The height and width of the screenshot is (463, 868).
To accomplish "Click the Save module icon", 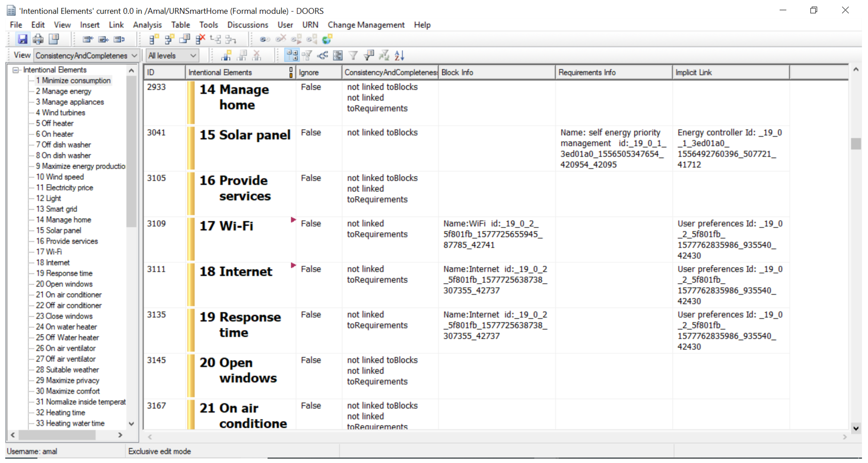I will pyautogui.click(x=22, y=39).
